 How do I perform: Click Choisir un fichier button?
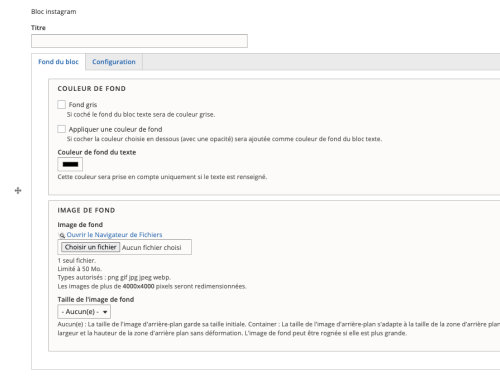point(90,247)
